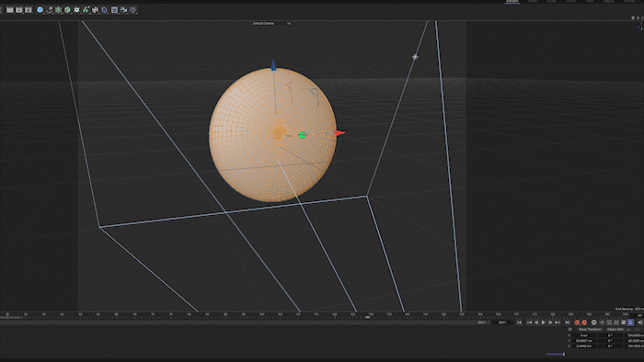This screenshot has width=644, height=362.
Task: Toggle the highlighted blue keyframe option
Action: (x=631, y=322)
